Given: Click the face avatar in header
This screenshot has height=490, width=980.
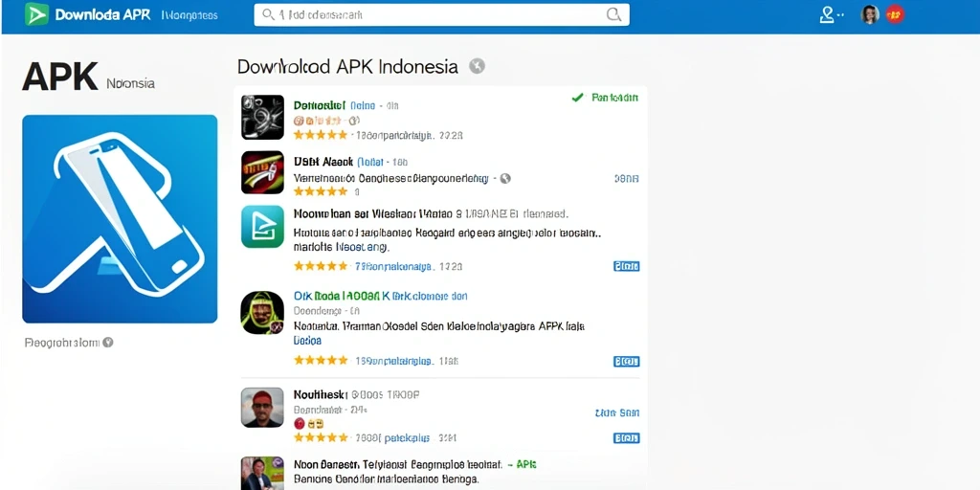Looking at the screenshot, I should 870,14.
